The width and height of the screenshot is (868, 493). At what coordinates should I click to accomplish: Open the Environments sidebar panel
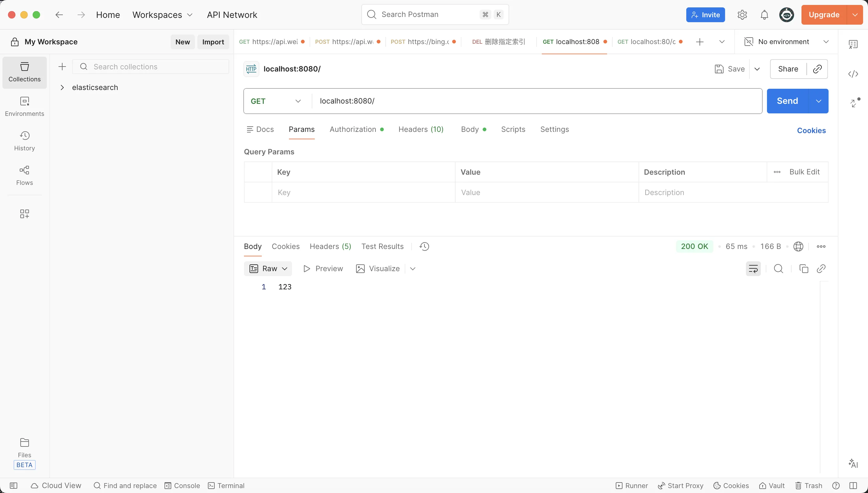coord(24,106)
